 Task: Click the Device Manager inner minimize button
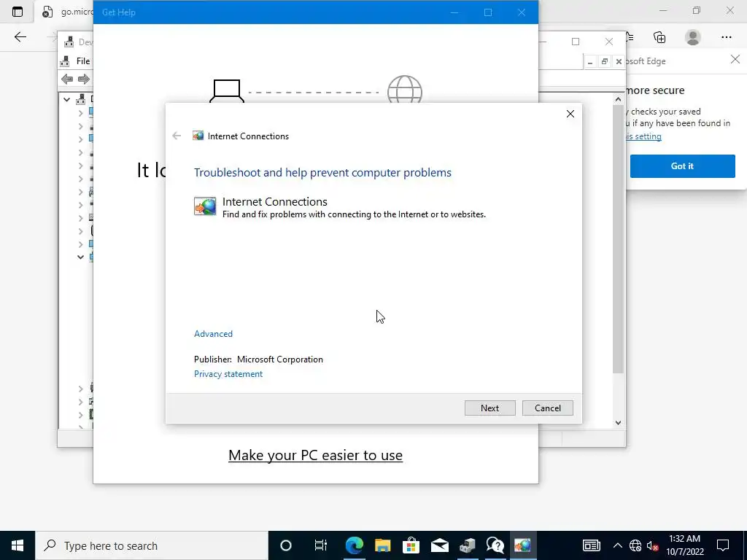point(590,61)
